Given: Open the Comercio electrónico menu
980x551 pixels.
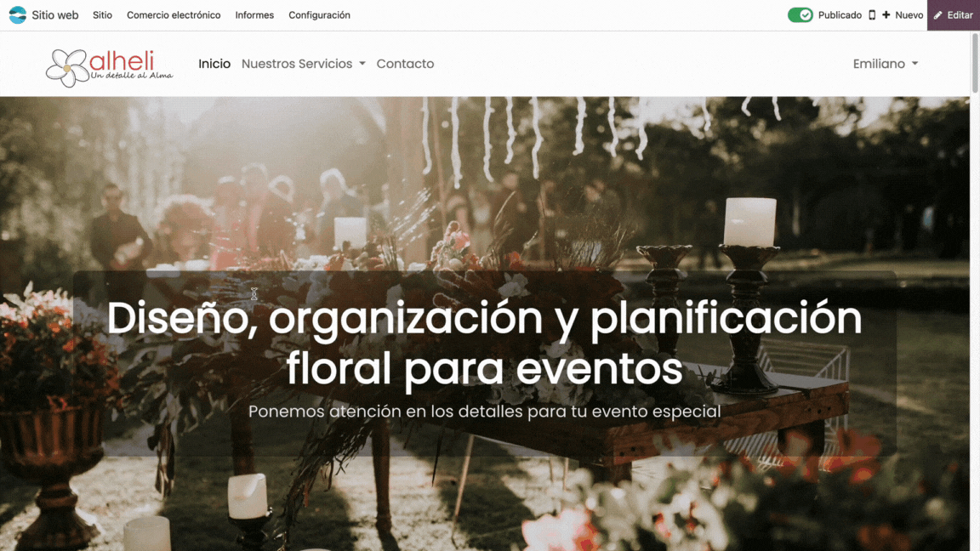Looking at the screenshot, I should click(x=174, y=15).
